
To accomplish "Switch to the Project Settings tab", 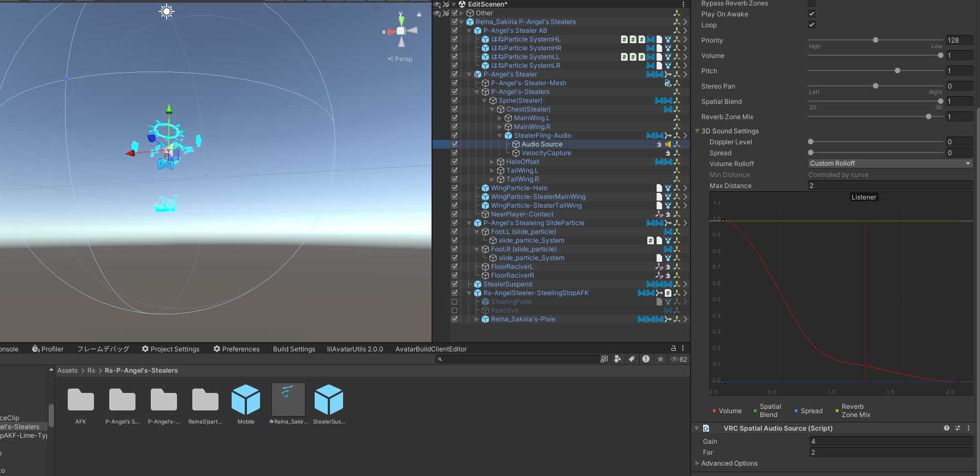I will click(170, 349).
